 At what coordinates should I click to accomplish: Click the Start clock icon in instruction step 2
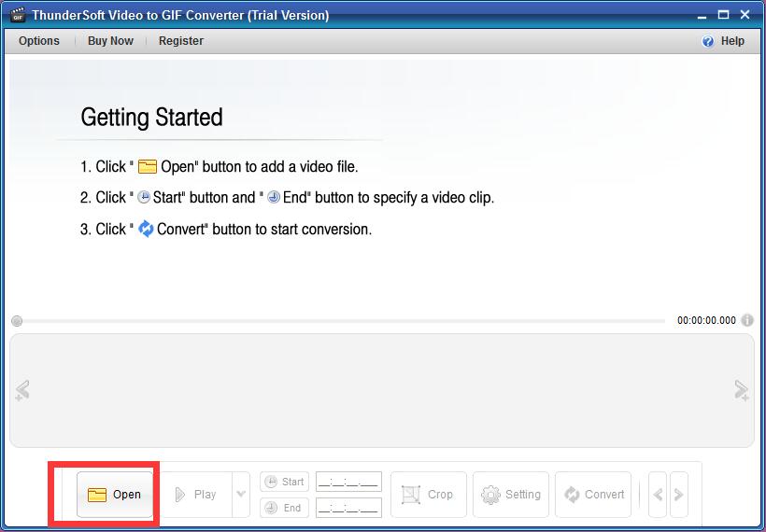coord(144,197)
